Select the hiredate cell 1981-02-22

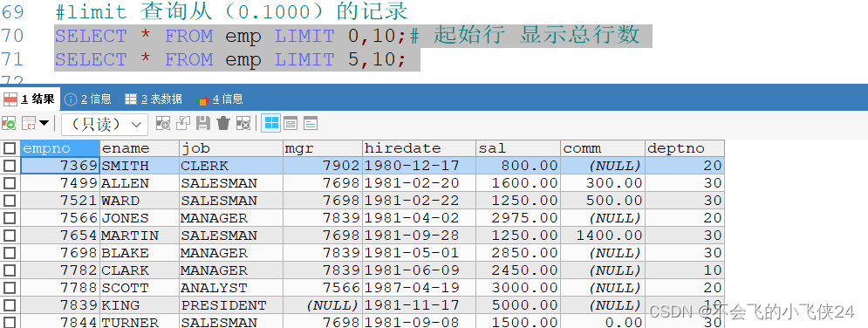419,201
